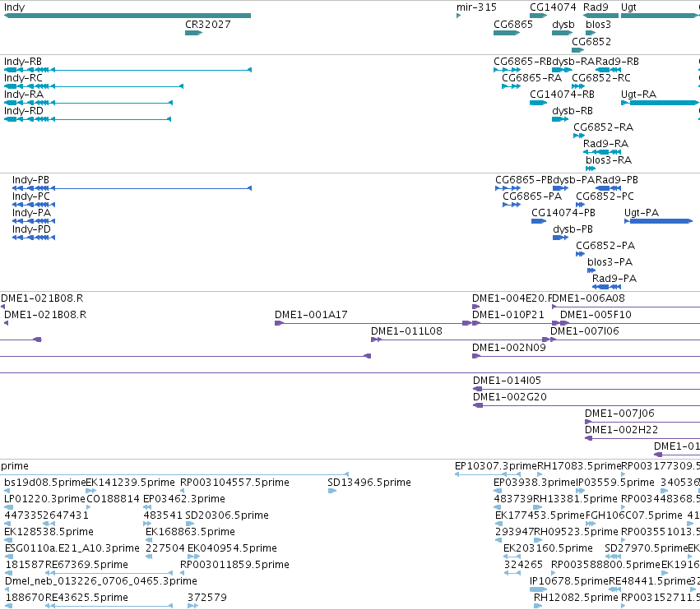Screen dimensions: 700x610
Task: Click the CG6852-PA protein label
Action: click(605, 246)
